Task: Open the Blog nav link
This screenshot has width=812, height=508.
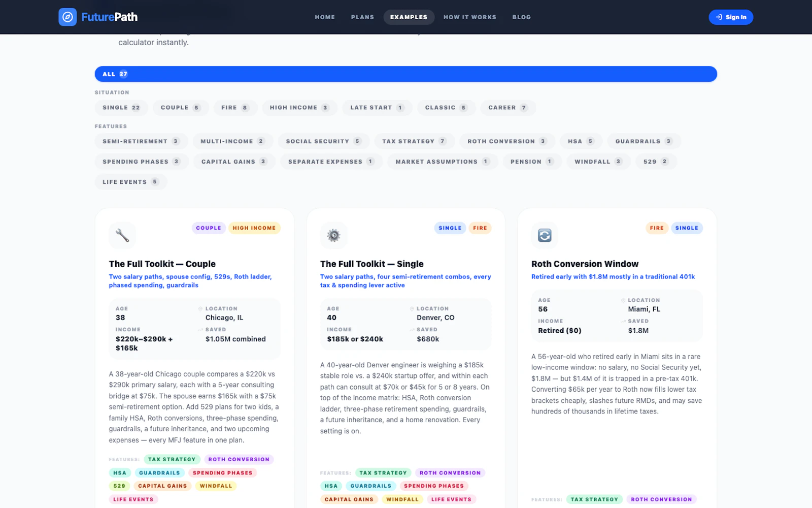Action: click(521, 17)
